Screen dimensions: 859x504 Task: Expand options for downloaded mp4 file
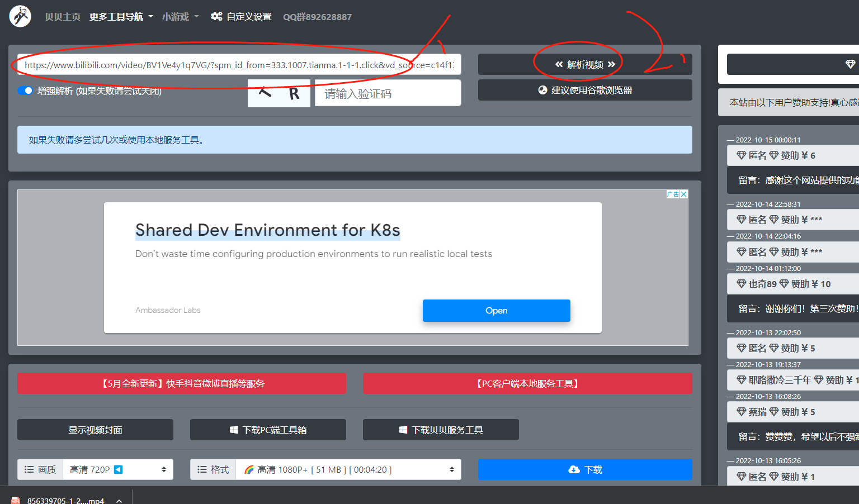pos(119,501)
